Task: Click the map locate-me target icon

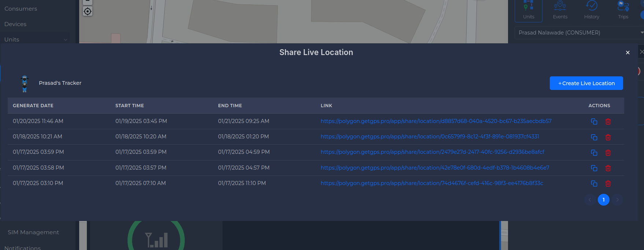Action: coord(88,11)
